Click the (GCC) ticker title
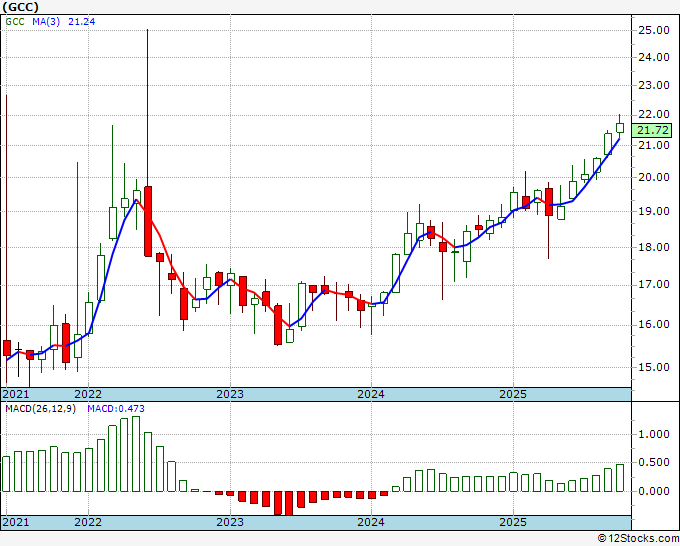This screenshot has height=546, width=680. (22, 7)
